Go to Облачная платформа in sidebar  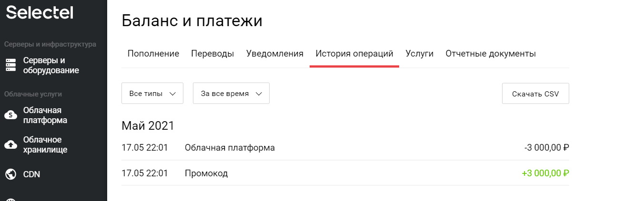click(45, 115)
